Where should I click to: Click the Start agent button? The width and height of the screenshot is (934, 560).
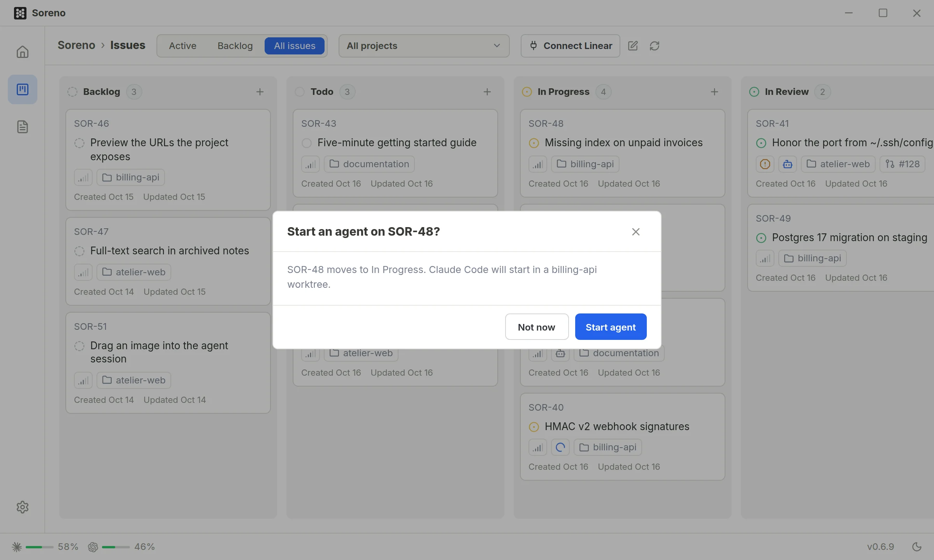611,327
